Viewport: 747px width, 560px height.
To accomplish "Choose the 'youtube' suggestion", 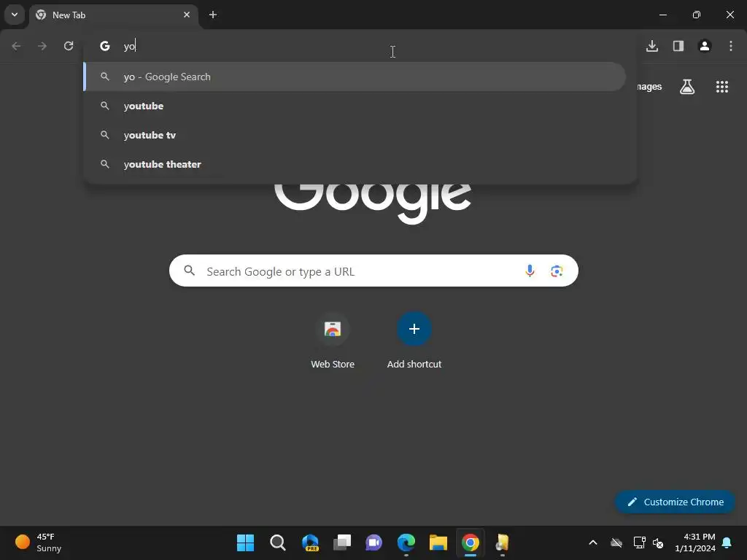I will 355,106.
